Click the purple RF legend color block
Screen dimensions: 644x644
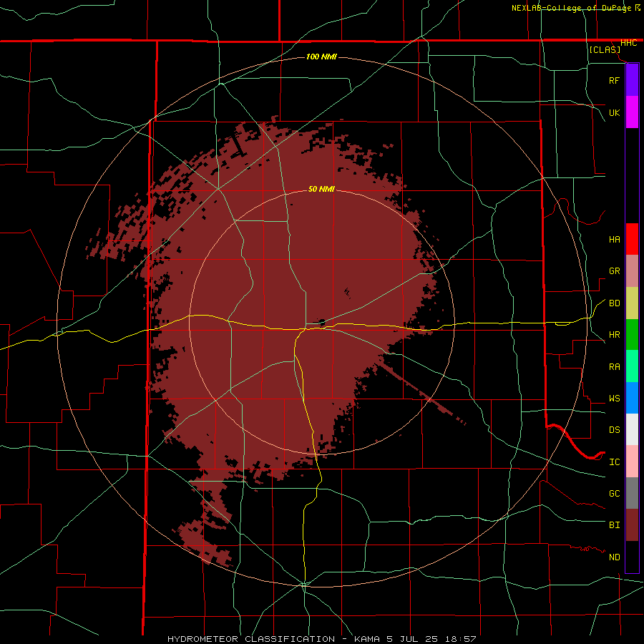point(632,80)
